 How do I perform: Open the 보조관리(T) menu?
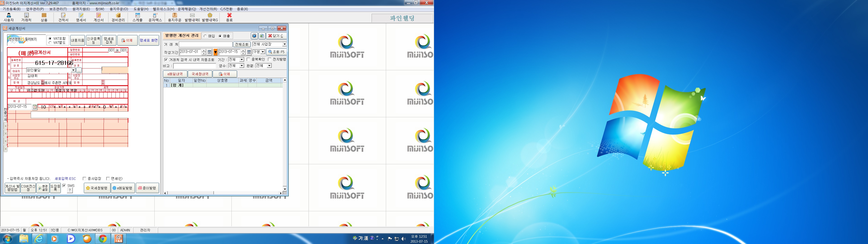click(58, 9)
